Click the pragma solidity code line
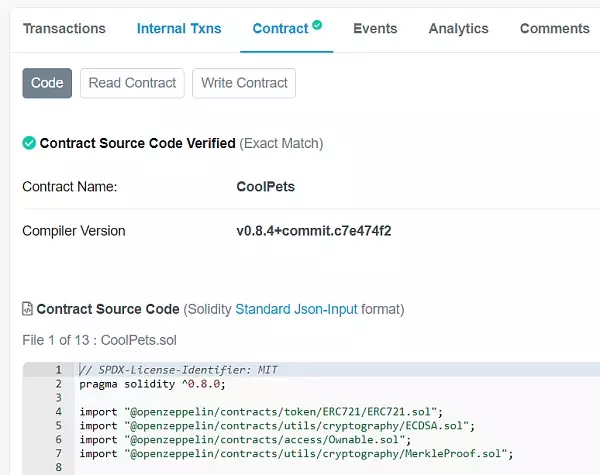600x475 pixels. pyautogui.click(x=153, y=384)
